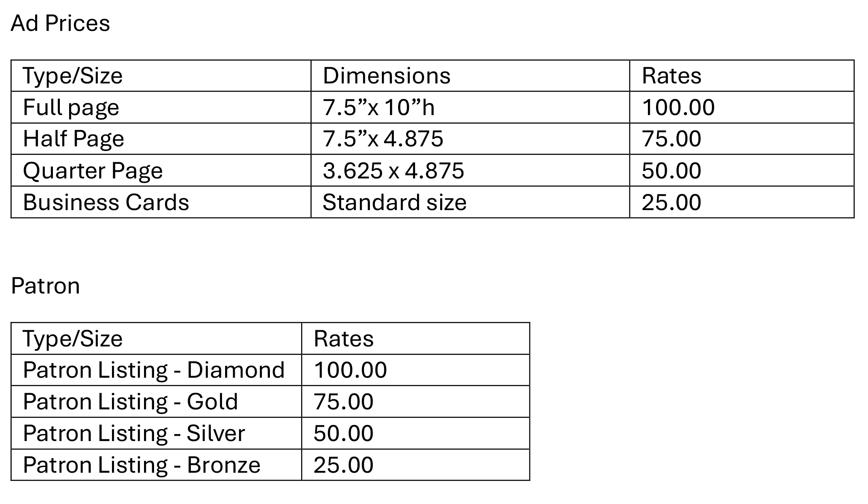This screenshot has height=504, width=868.
Task: Click the Rates header in the Patron table
Action: tap(343, 339)
